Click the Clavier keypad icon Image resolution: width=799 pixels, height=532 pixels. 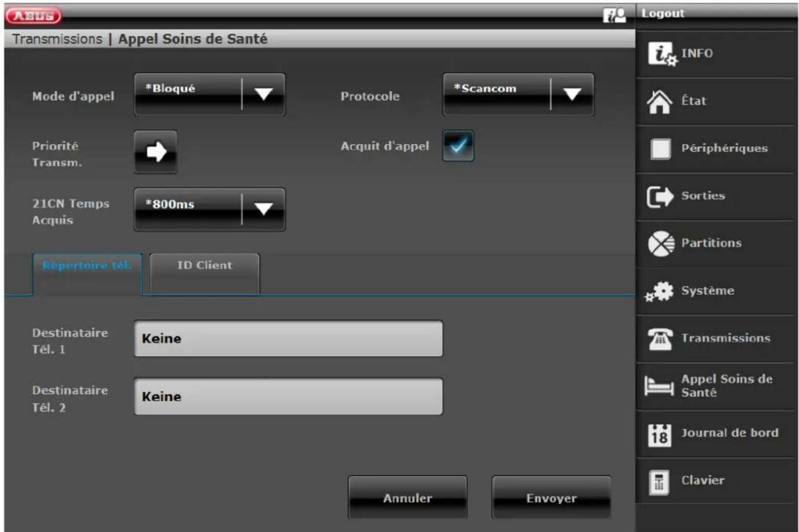pos(660,481)
